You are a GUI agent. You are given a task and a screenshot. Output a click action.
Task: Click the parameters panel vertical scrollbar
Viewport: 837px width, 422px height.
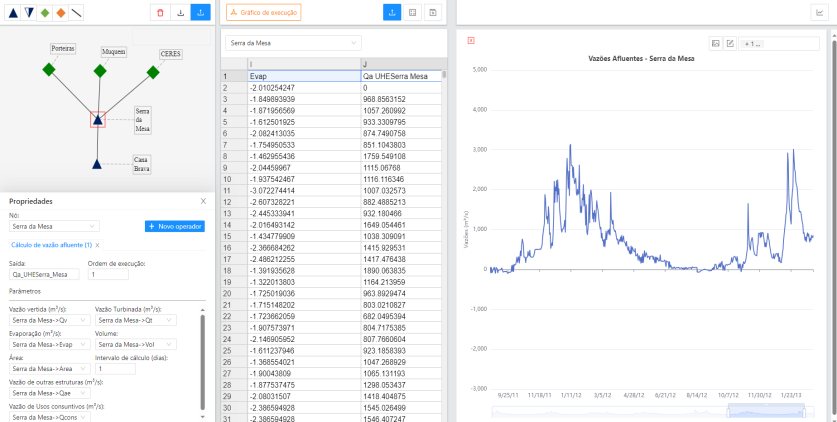[x=202, y=362]
